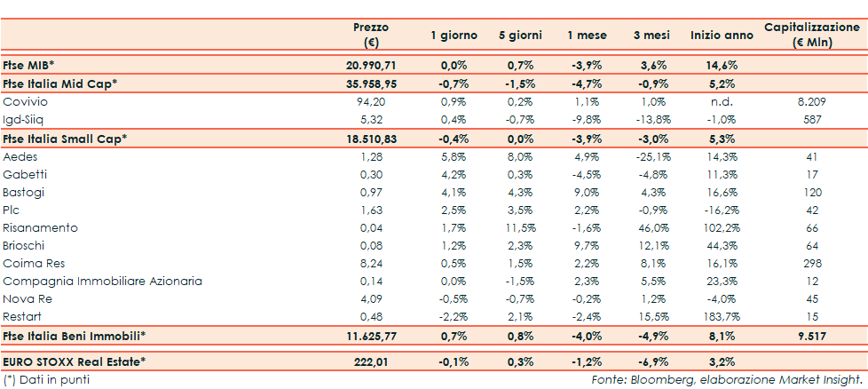
Task: Click the Prezzo (€) column header
Action: click(x=371, y=35)
